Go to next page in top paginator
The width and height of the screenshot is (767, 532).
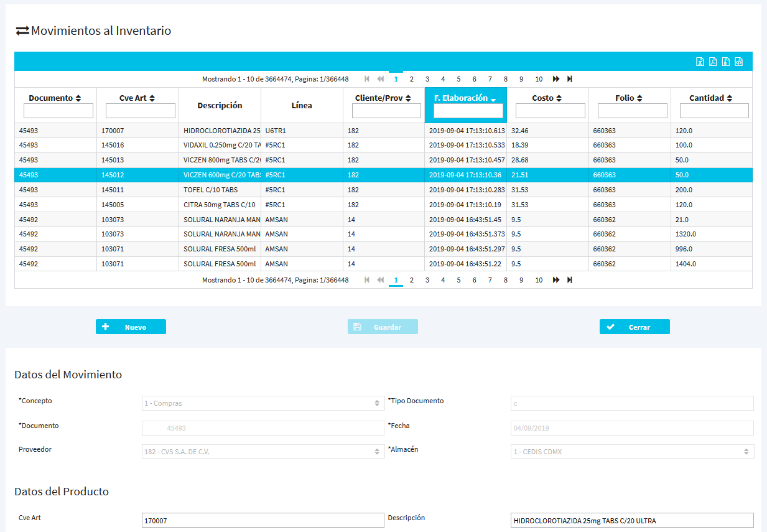(x=555, y=79)
